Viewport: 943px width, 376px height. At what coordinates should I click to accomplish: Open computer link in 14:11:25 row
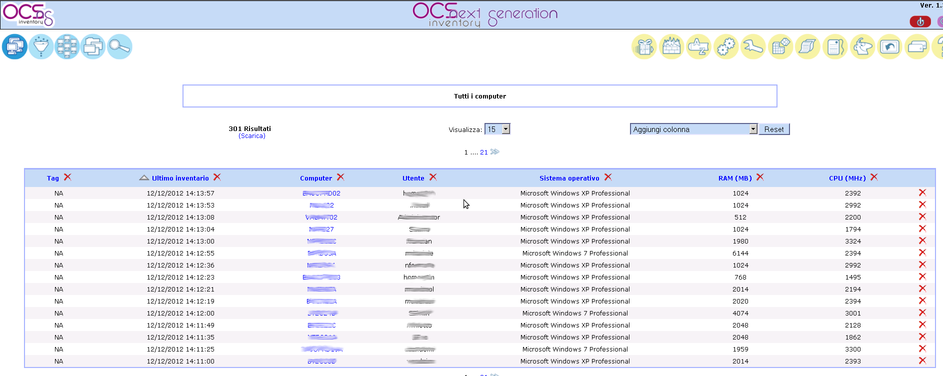point(321,349)
